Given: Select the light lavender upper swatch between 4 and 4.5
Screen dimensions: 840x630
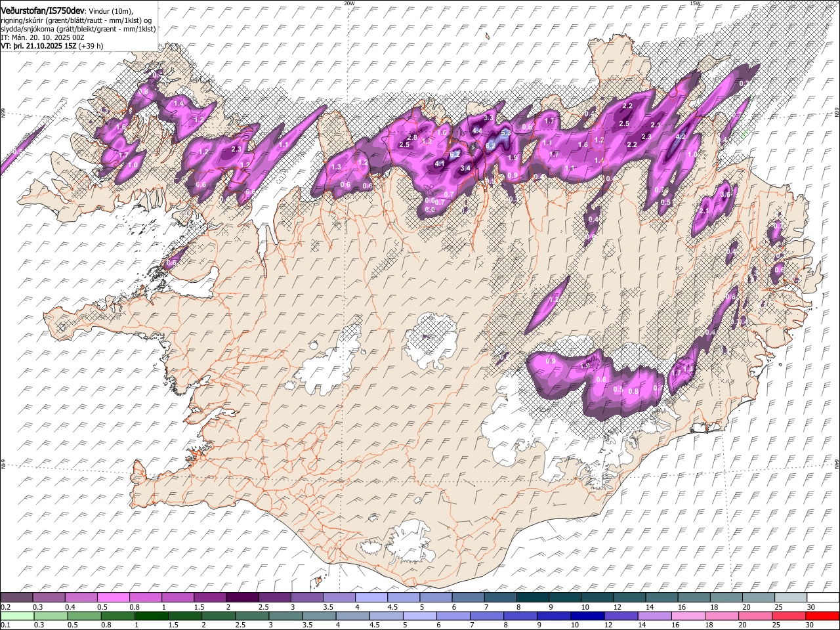Looking at the screenshot, I should [370, 597].
